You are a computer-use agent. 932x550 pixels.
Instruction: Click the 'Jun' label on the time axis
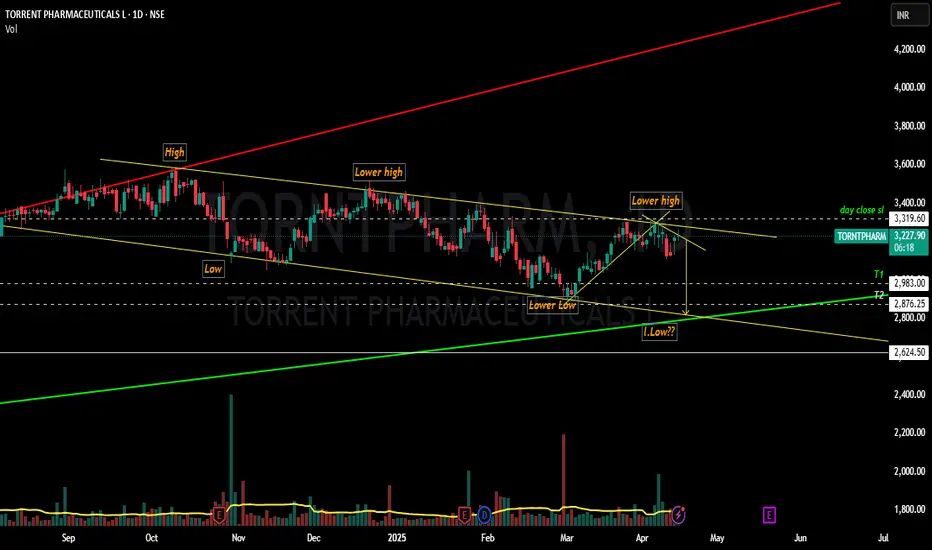pyautogui.click(x=801, y=538)
